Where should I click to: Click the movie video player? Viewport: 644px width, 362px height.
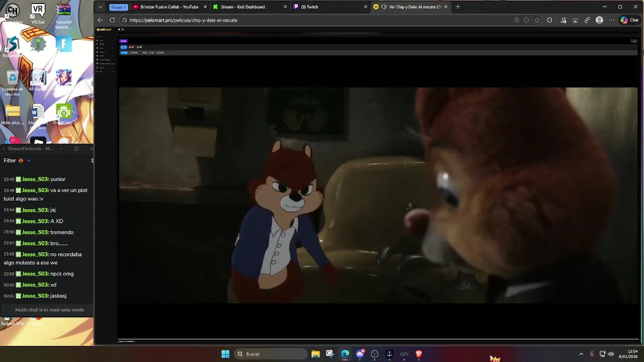(378, 195)
